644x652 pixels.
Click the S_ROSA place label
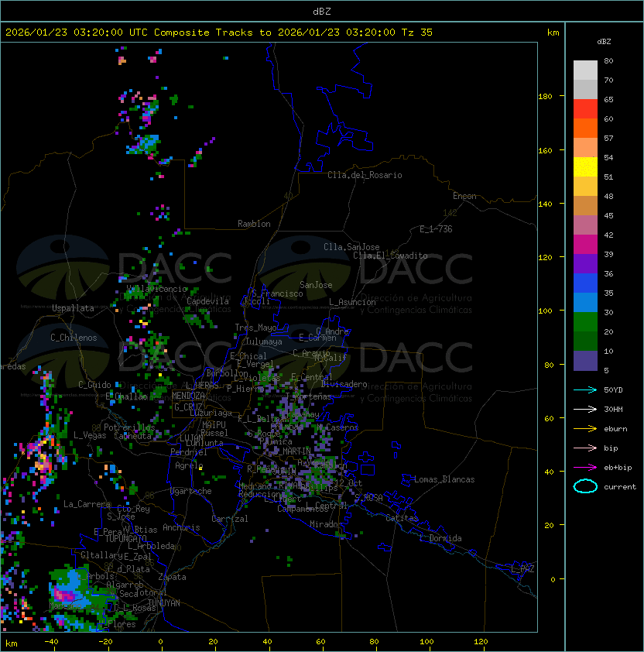(368, 498)
